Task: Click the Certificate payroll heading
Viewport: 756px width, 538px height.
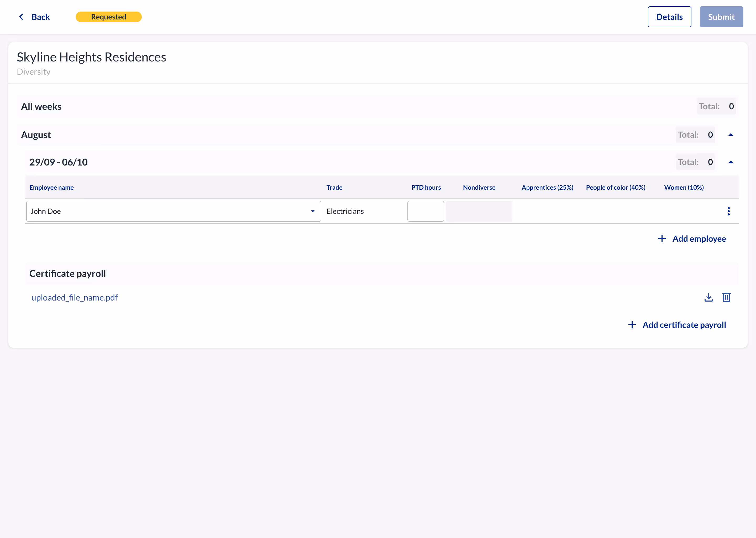Action: tap(67, 273)
